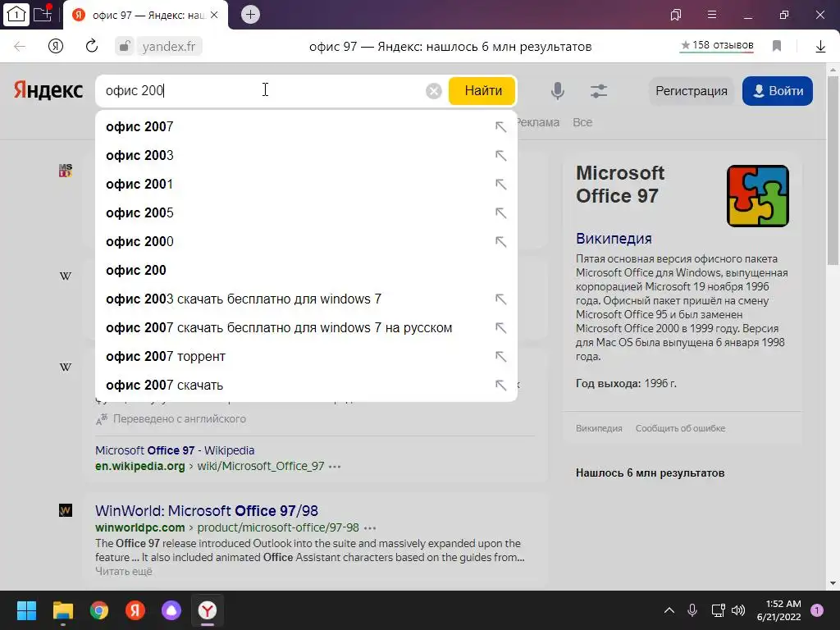The image size is (840, 630).
Task: Click the blue Войти login button
Action: click(778, 91)
